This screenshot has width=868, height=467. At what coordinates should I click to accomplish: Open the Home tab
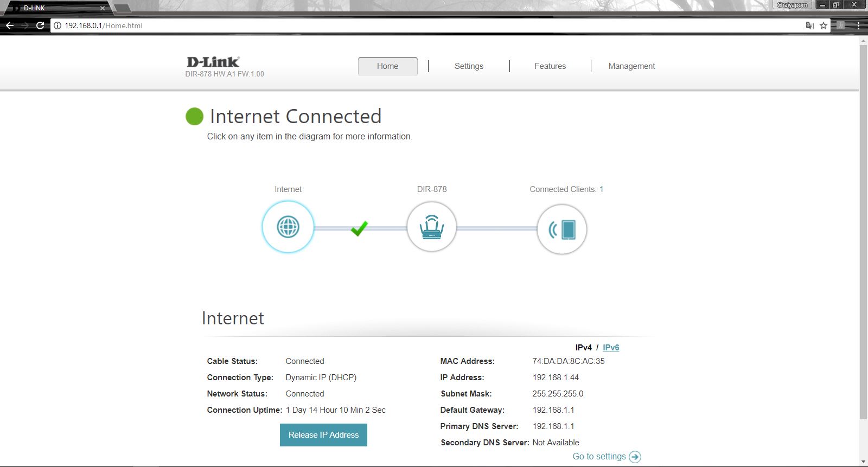[388, 66]
